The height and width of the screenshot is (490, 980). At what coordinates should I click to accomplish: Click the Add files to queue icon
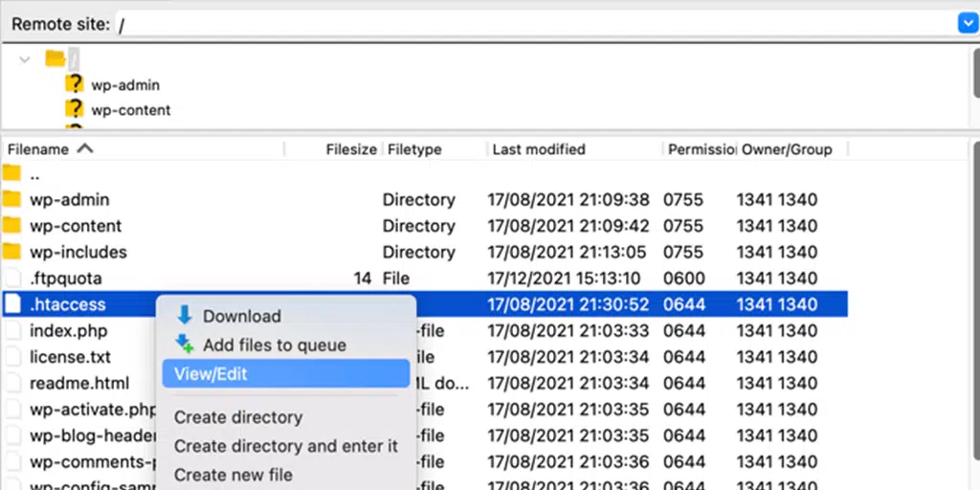(x=185, y=344)
